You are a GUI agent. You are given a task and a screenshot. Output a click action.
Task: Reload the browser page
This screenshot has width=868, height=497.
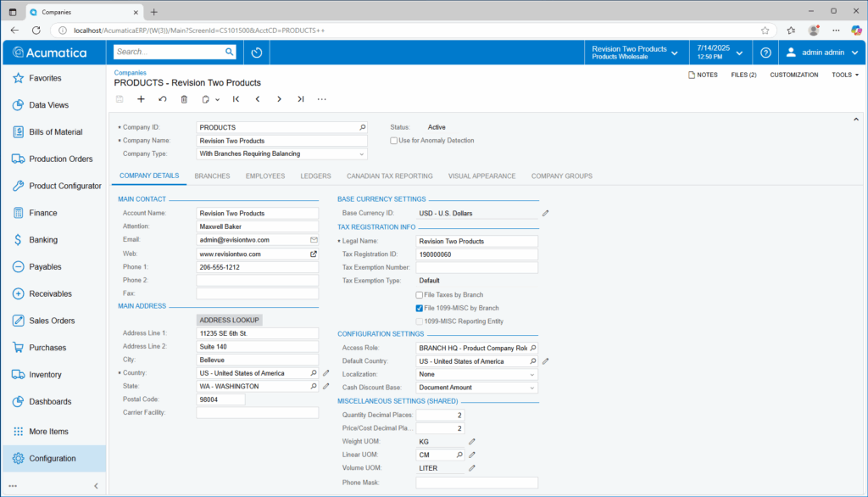click(36, 31)
